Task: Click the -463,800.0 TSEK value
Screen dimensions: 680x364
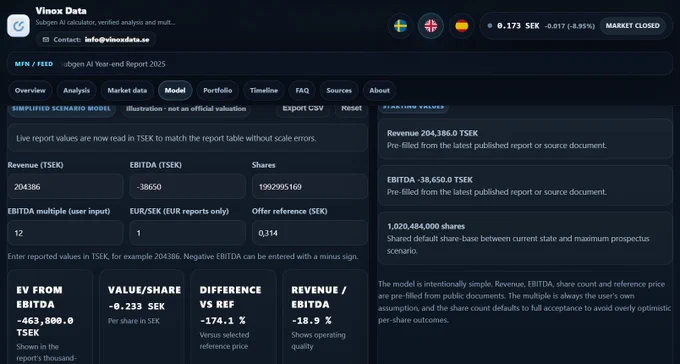Action: pos(45,327)
